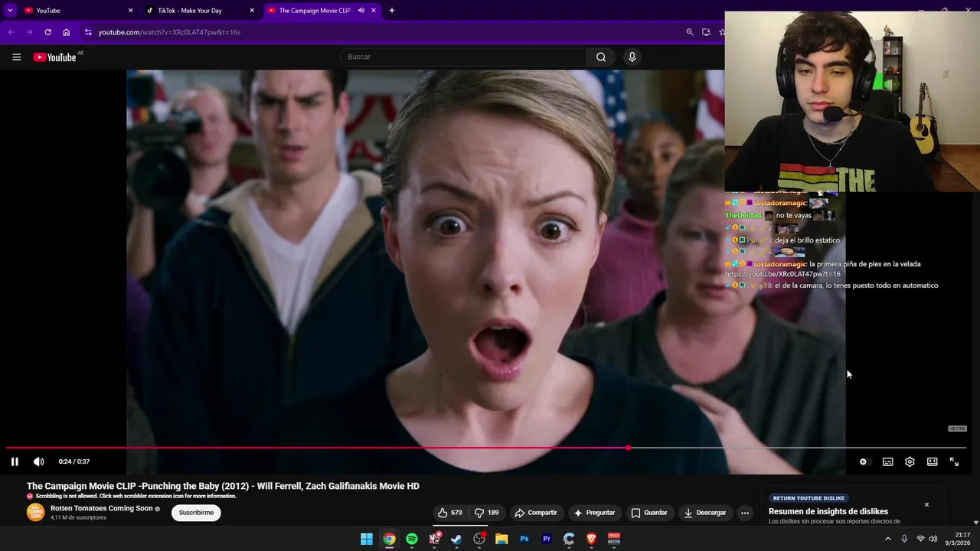This screenshot has width=980, height=551.
Task: Open Voicemeeter from the taskbar
Action: (x=614, y=539)
